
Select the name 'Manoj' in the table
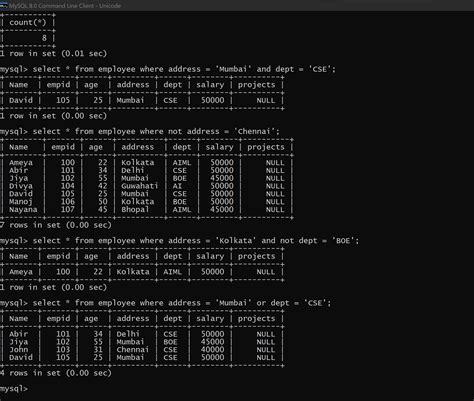pyautogui.click(x=21, y=202)
